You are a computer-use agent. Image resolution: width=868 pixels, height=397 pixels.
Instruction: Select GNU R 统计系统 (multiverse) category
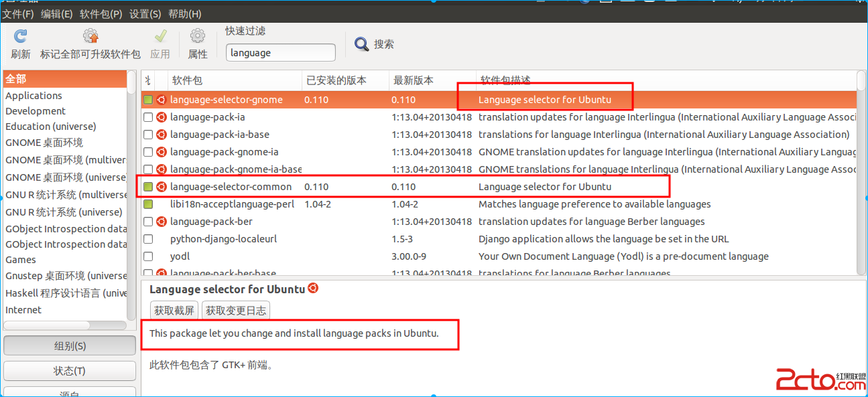[66, 195]
